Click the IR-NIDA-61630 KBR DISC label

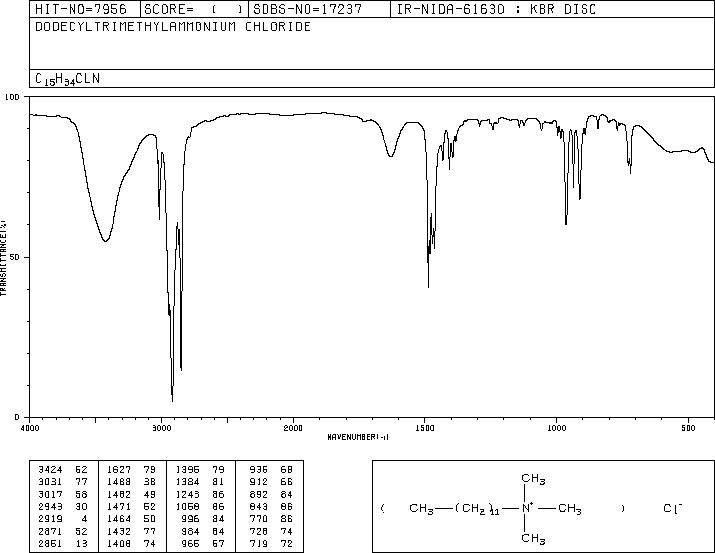tap(496, 9)
